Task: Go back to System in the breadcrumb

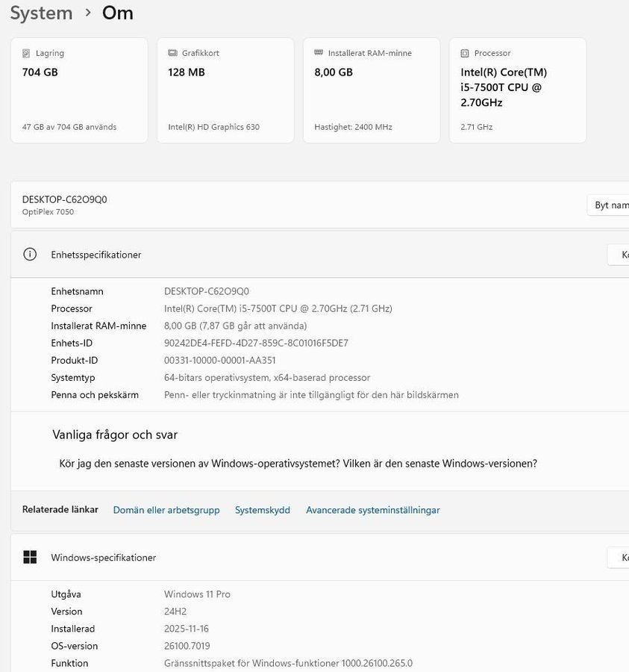Action: point(41,13)
